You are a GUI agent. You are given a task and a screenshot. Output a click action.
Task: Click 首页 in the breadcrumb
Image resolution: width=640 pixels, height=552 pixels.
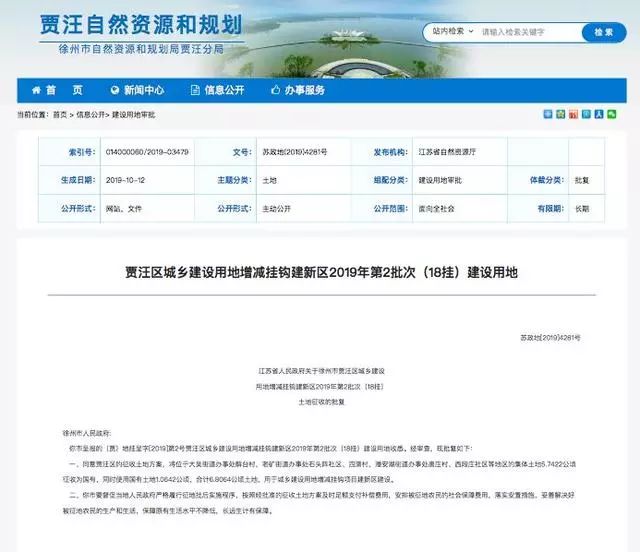pyautogui.click(x=60, y=115)
